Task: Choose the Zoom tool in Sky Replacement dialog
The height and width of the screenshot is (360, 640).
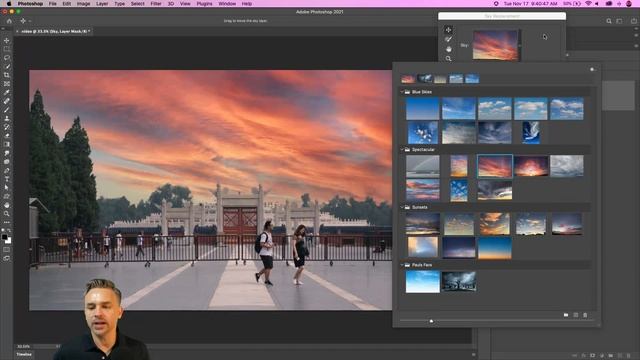Action: (x=448, y=58)
